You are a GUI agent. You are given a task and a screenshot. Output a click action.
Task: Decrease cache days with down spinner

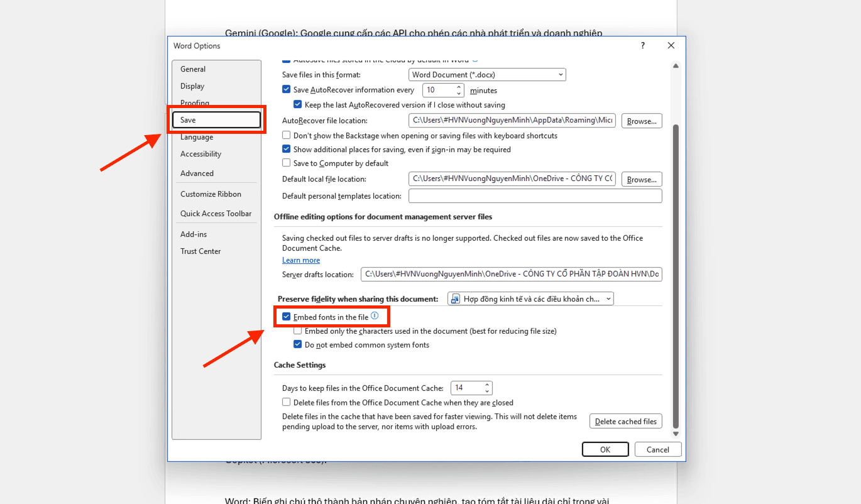487,392
